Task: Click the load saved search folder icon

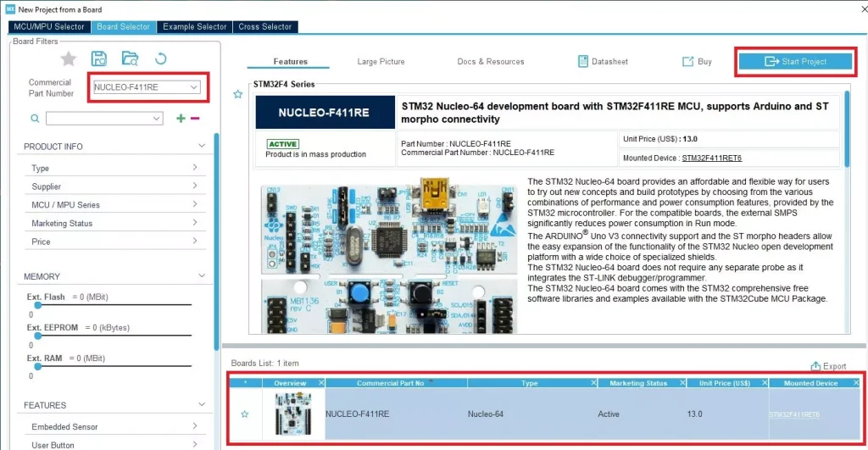Action: click(x=129, y=58)
